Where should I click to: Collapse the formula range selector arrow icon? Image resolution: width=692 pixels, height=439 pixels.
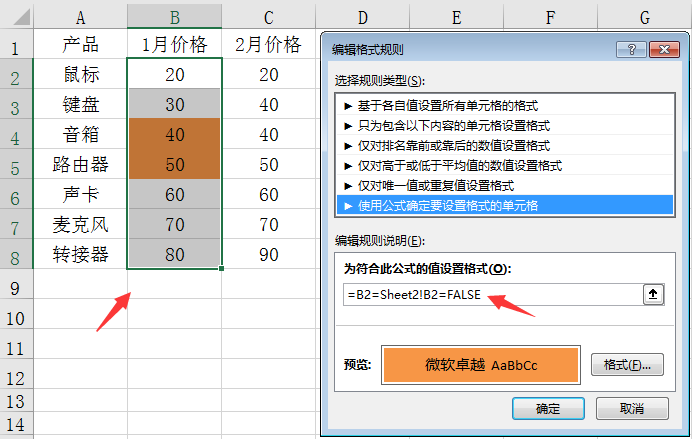click(653, 294)
